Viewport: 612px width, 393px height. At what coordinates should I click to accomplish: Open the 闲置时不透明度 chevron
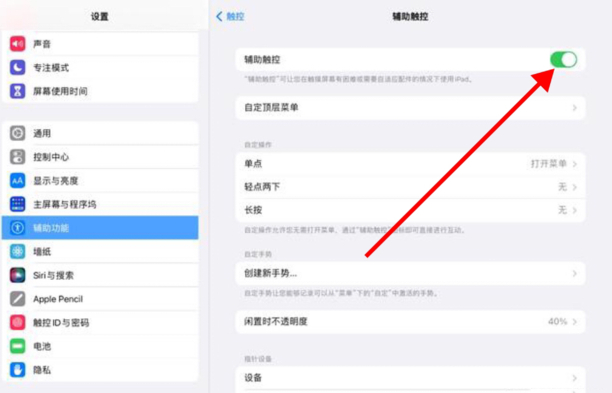click(575, 322)
